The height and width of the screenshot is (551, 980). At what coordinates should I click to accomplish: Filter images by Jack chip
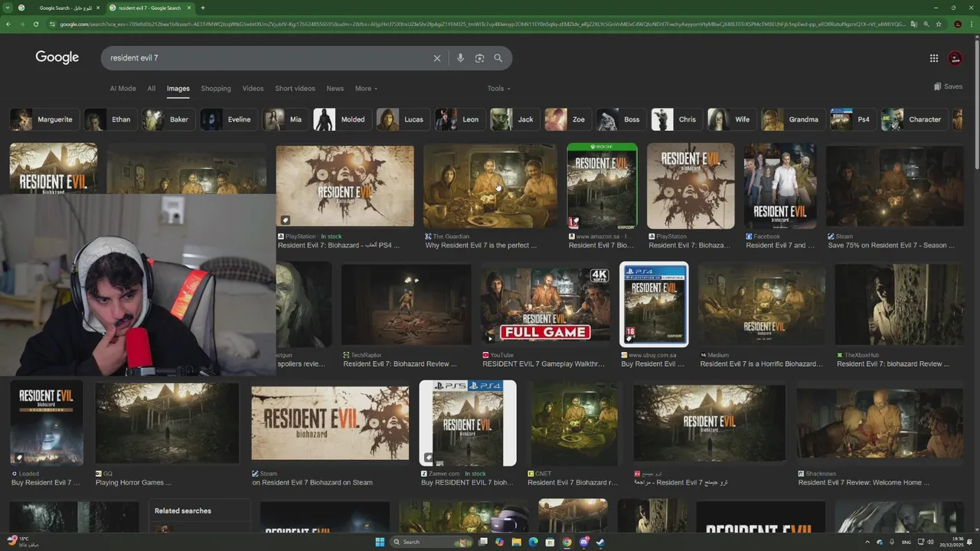(x=514, y=119)
